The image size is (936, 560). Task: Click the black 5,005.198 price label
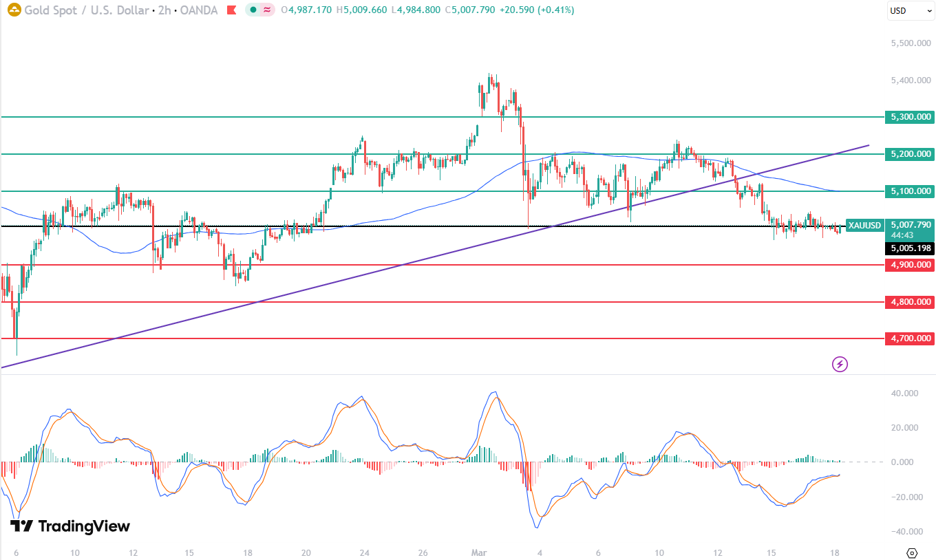tap(910, 248)
